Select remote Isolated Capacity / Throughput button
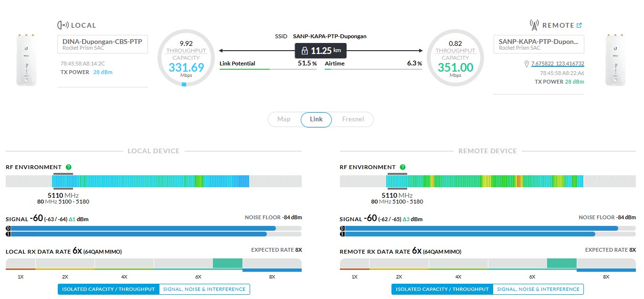 click(442, 289)
